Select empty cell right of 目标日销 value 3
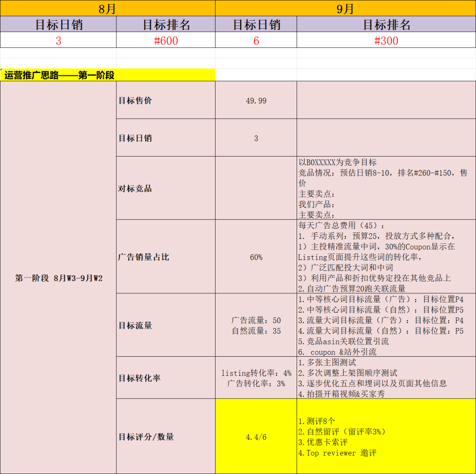 [386, 138]
